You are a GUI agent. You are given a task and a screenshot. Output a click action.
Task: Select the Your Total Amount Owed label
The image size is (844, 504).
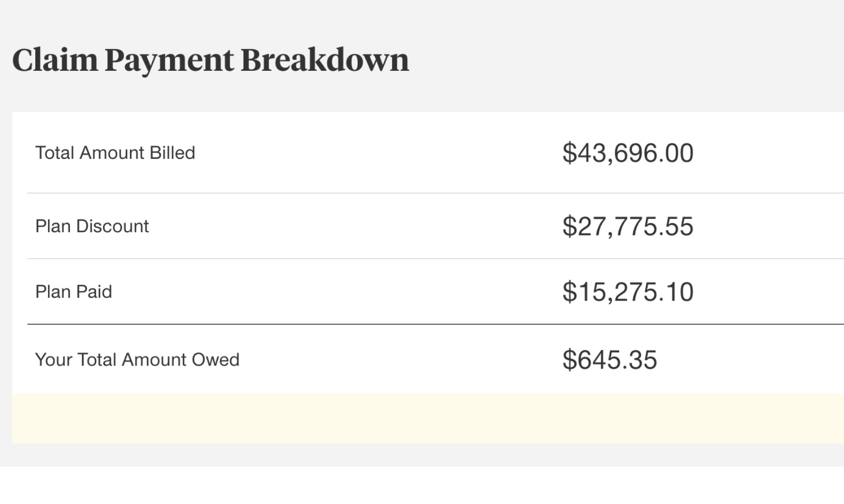tap(137, 360)
